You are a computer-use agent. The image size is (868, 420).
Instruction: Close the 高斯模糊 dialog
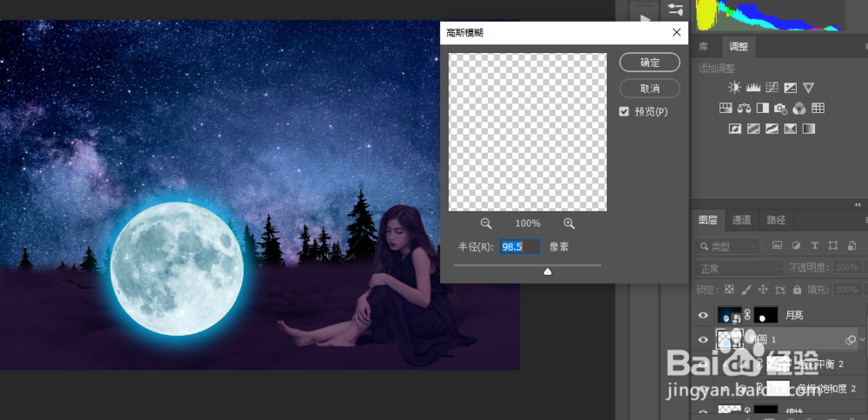point(676,33)
